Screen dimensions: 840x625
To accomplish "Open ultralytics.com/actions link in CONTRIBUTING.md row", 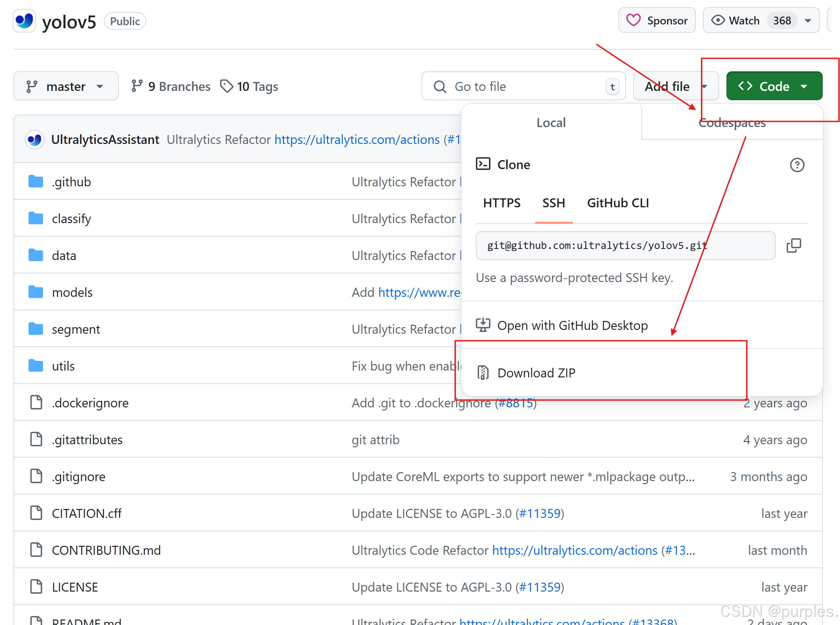I will [x=575, y=551].
